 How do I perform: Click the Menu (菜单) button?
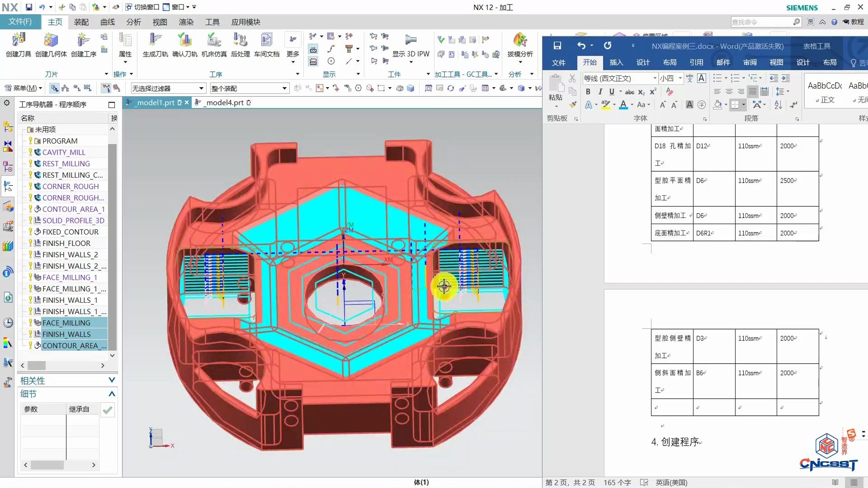click(24, 88)
